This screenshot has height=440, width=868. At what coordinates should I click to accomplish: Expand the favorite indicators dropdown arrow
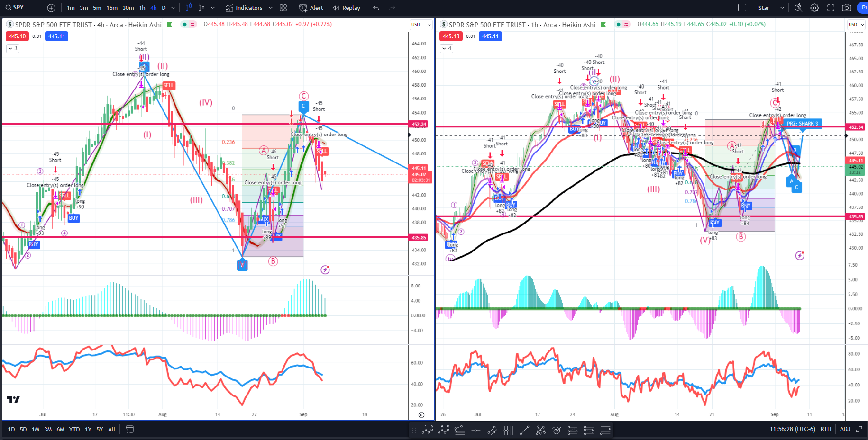pos(271,8)
